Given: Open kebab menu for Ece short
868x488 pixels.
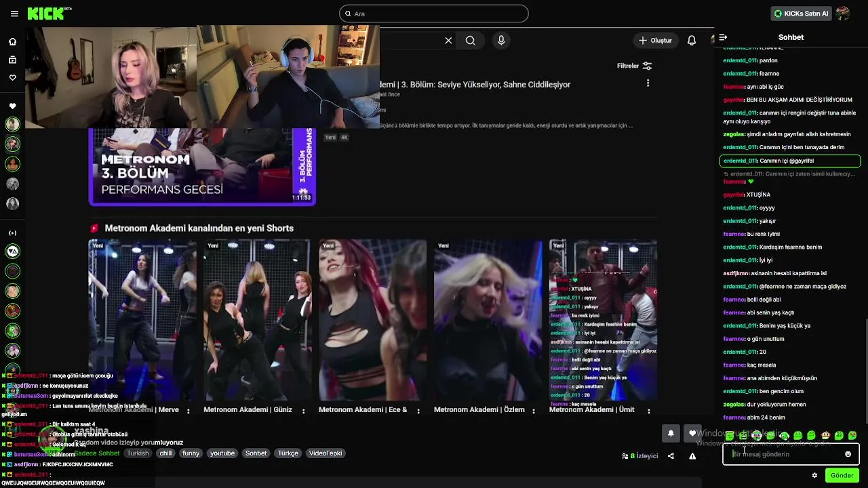Looking at the screenshot, I should [x=419, y=411].
